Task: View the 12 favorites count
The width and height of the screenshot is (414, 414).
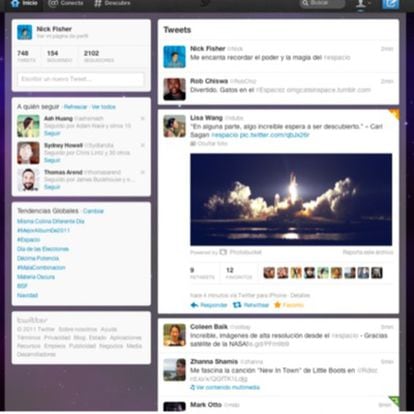Action: tap(239, 273)
